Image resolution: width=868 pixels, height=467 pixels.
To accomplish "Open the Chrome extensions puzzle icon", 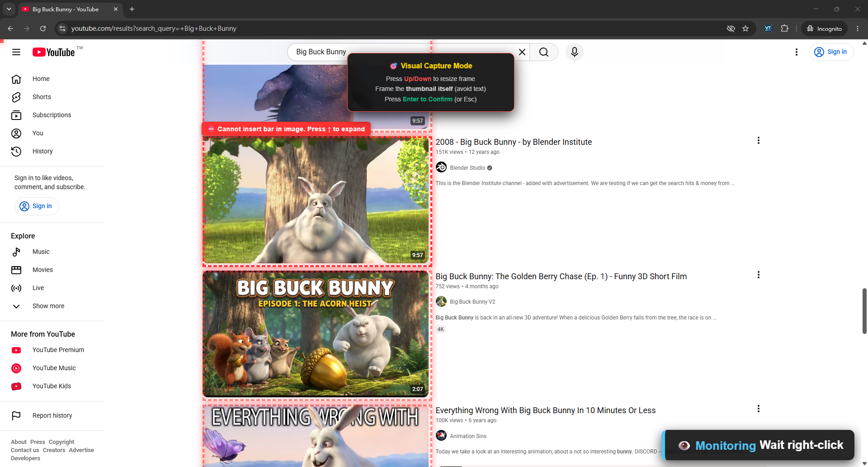I will (784, 29).
